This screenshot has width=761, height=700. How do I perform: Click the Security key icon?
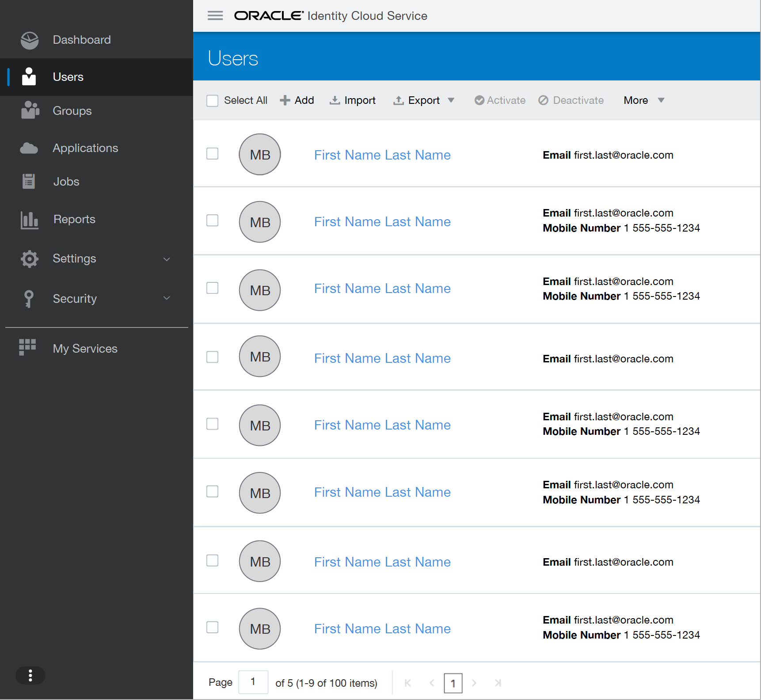pyautogui.click(x=29, y=299)
